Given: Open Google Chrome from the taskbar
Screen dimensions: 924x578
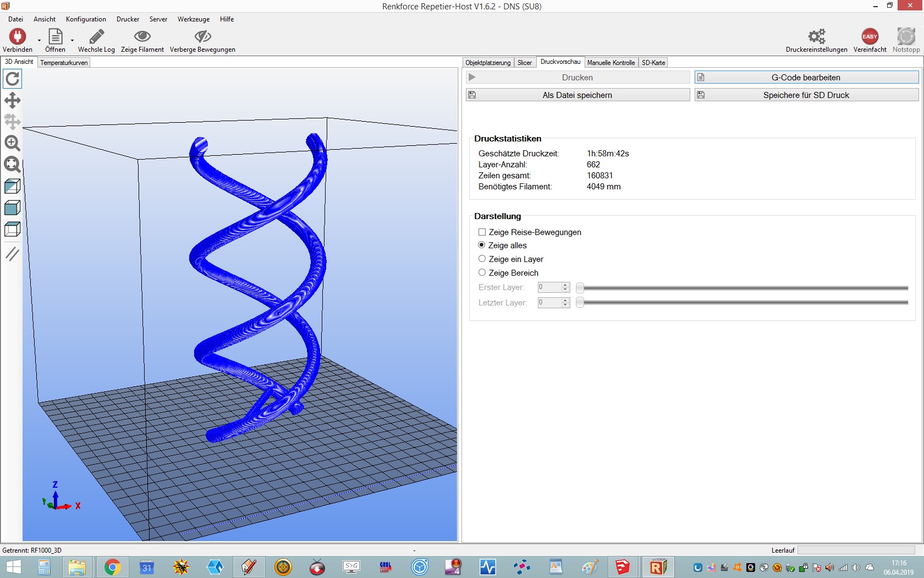Looking at the screenshot, I should tap(112, 567).
